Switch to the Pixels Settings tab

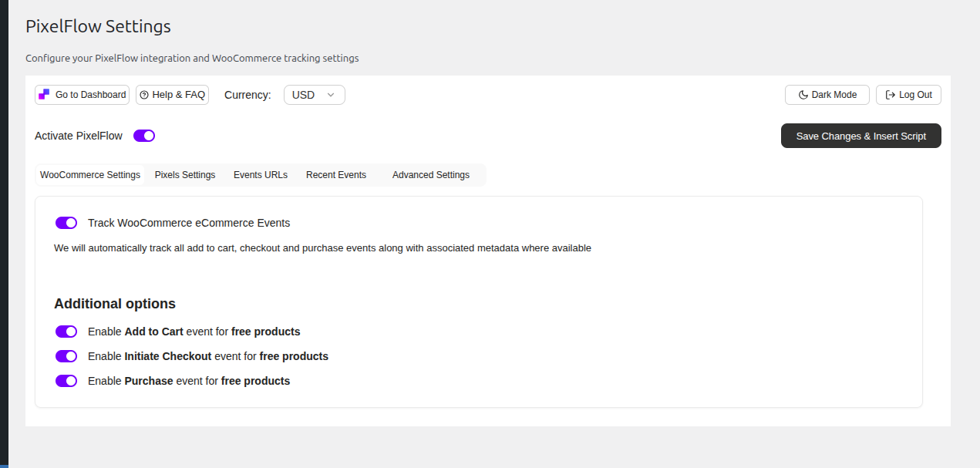tap(184, 174)
